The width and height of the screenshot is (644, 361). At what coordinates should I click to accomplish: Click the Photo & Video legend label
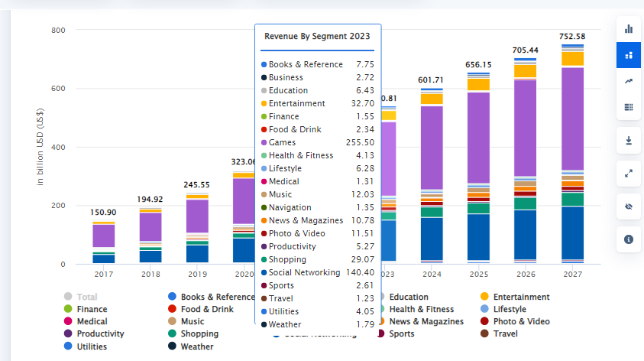[519, 321]
